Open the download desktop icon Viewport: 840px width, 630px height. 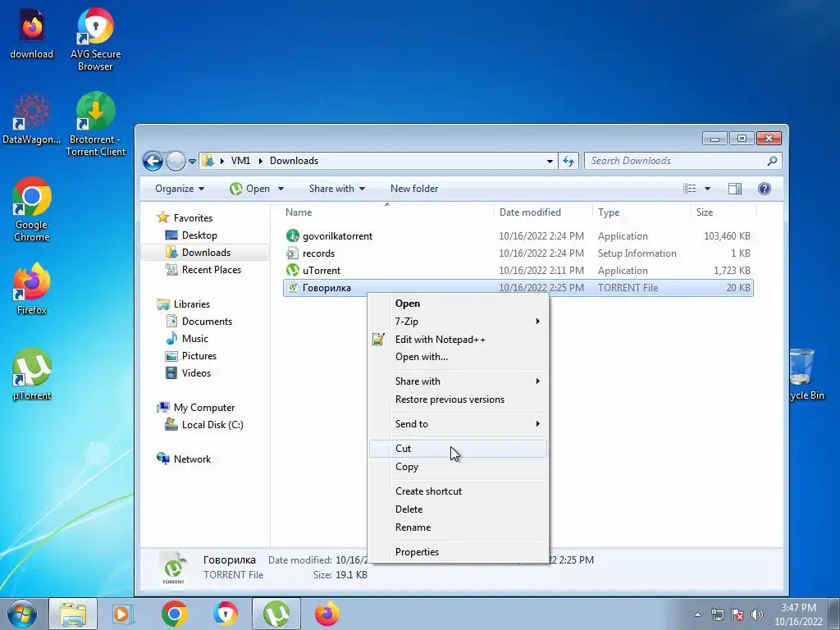click(32, 33)
